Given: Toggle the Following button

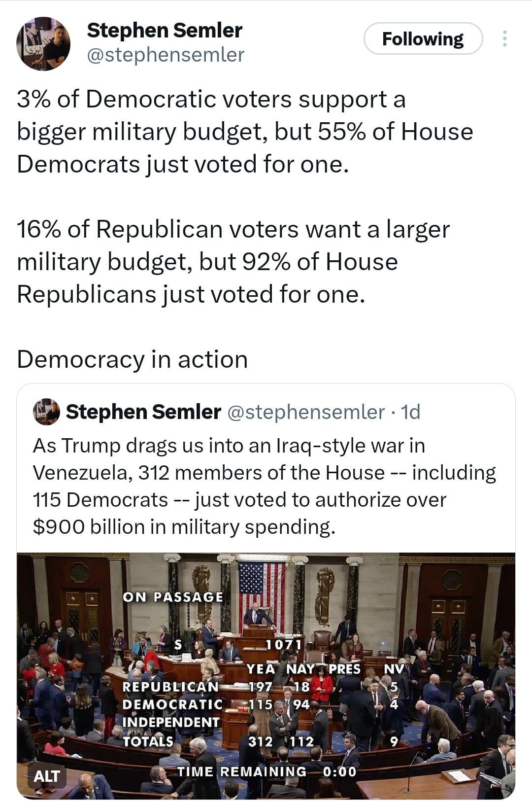Looking at the screenshot, I should coord(423,39).
